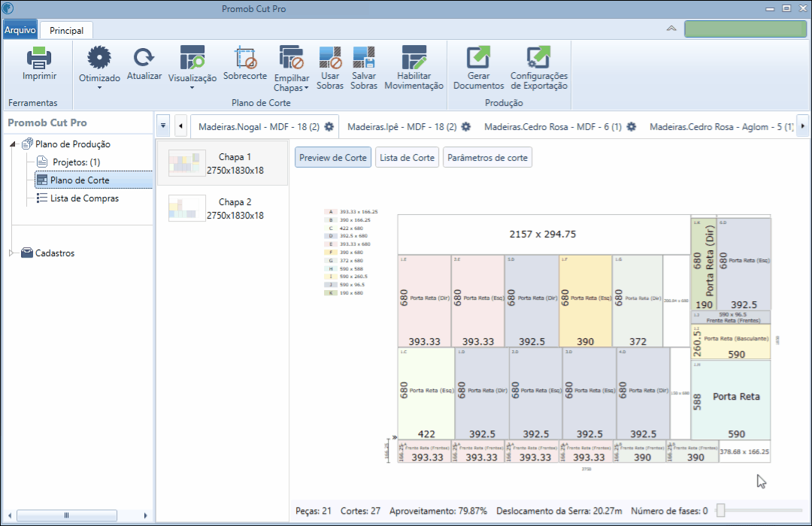Image resolution: width=812 pixels, height=526 pixels.
Task: Select the Madeiras.Cedro Rosa - MDF - 6 tab
Action: click(553, 127)
